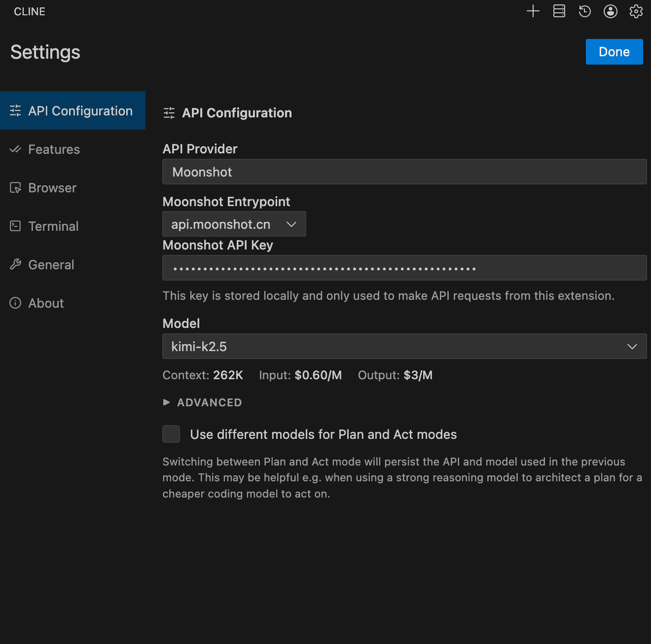Click the 'Use different models' label text

324,434
